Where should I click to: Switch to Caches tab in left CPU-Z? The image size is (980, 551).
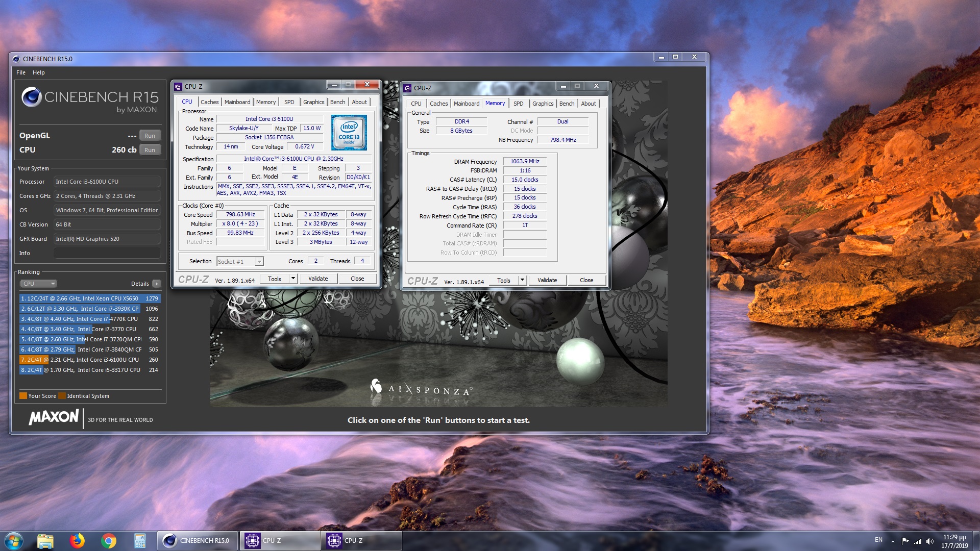[209, 102]
